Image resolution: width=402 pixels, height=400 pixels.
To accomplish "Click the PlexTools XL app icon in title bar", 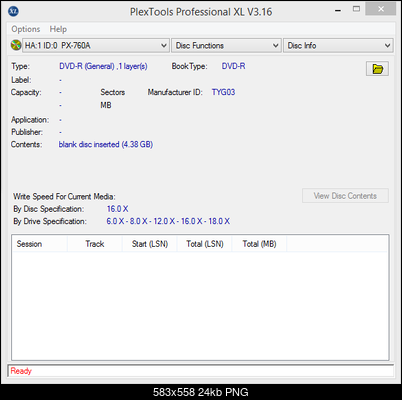I will [x=13, y=11].
